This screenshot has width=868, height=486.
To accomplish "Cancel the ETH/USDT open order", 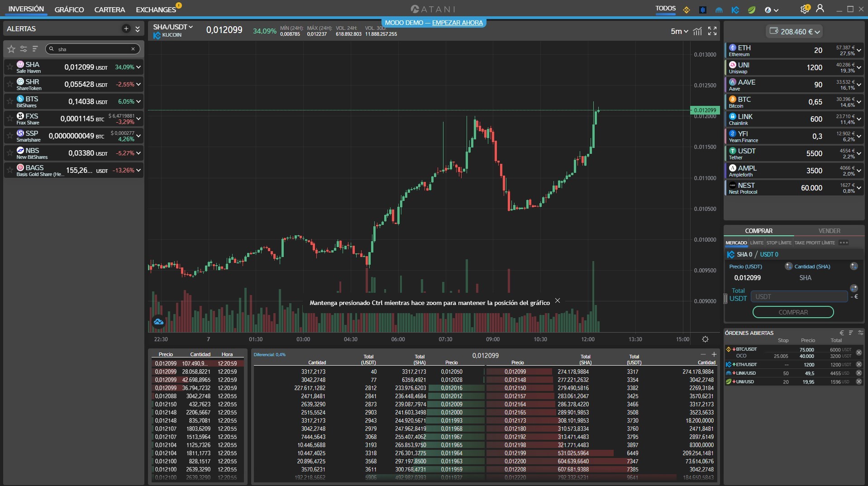I will click(x=858, y=364).
